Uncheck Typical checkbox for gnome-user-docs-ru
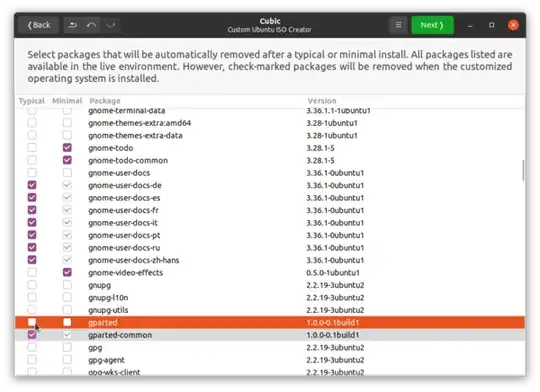Screen dimensions: 540x392 pyautogui.click(x=32, y=247)
